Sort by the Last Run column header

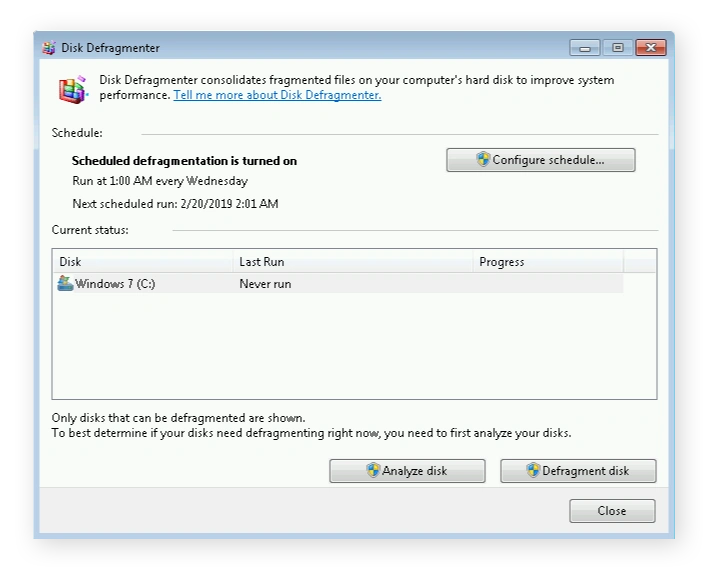(353, 262)
